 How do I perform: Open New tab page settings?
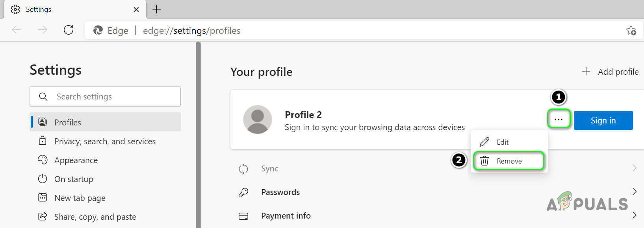click(x=80, y=198)
